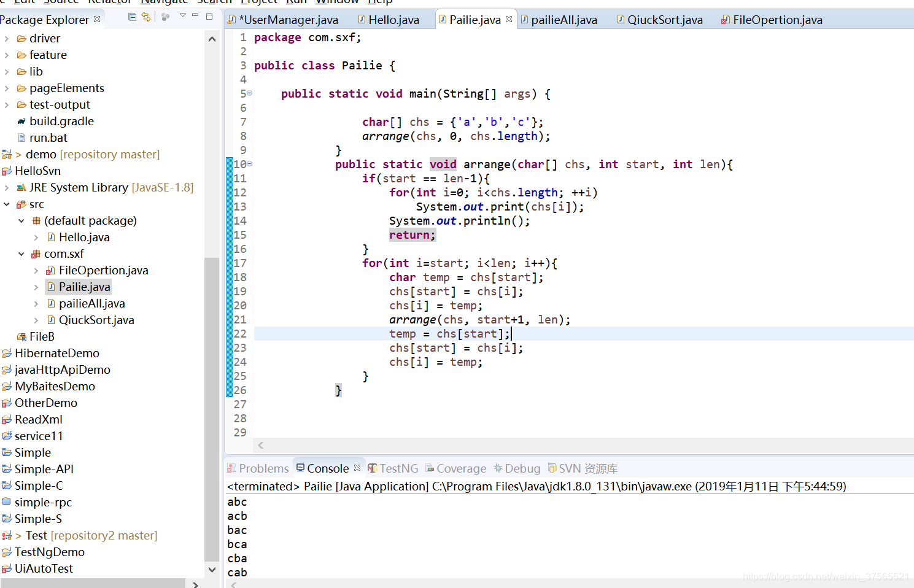Close the Package Explorer view
Viewport: 914px width, 588px height.
pos(97,19)
